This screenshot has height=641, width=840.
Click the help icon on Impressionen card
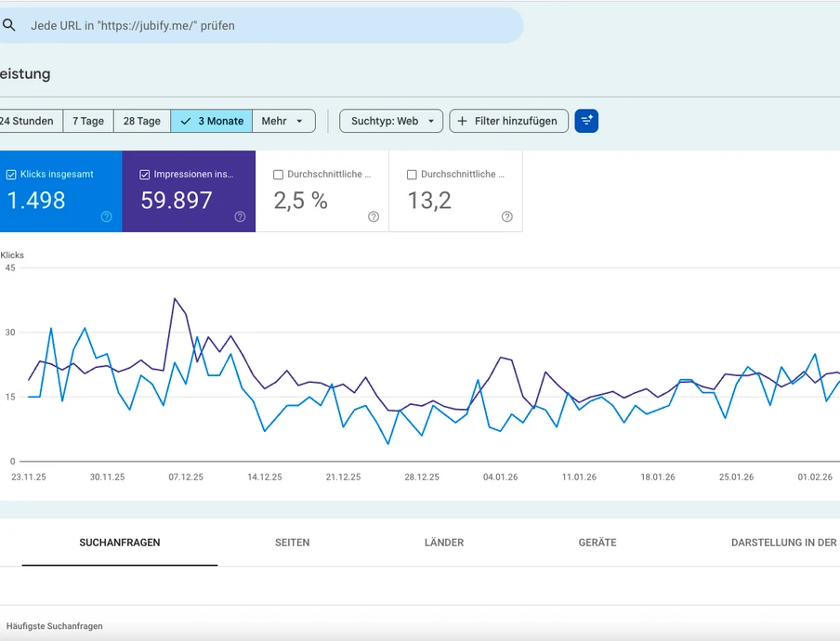click(240, 216)
